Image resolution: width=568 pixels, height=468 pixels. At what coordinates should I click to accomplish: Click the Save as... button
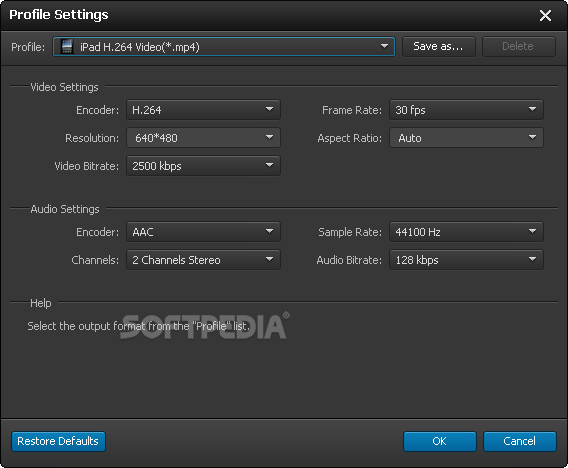tap(439, 46)
